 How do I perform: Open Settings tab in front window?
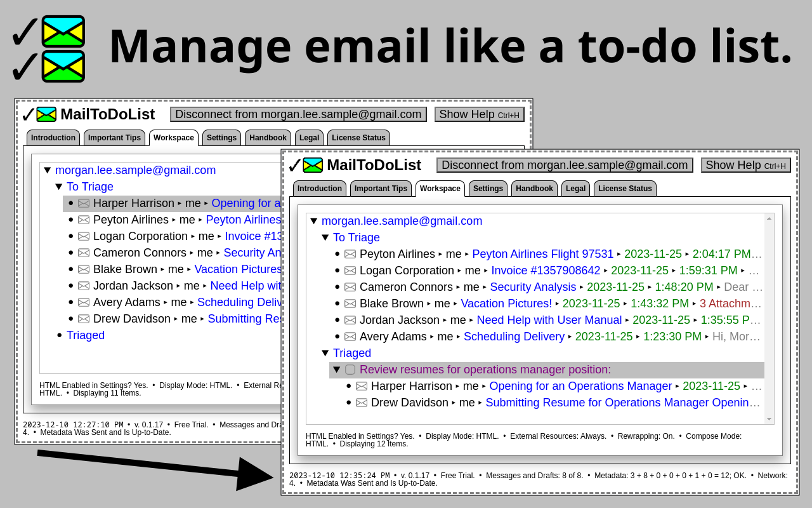(488, 189)
